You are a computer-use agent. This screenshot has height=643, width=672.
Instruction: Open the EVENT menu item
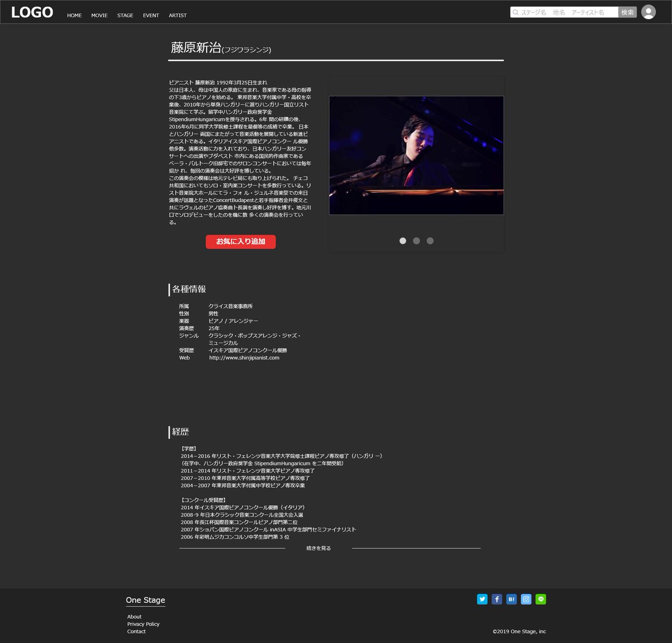(151, 16)
